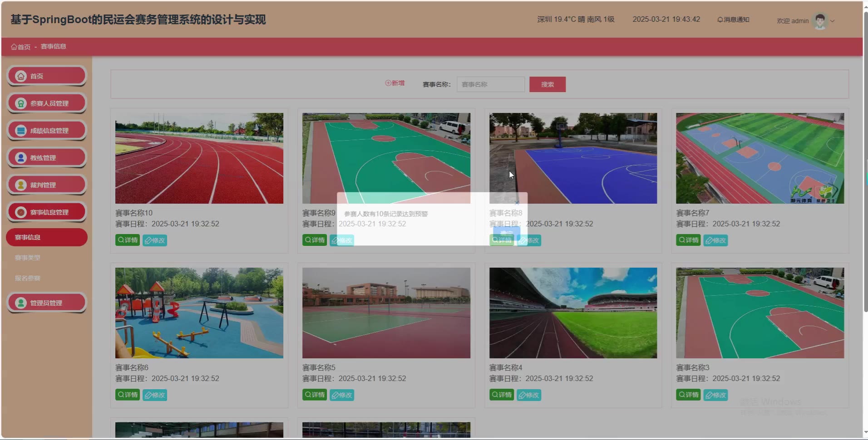Viewport: 868px width, 440px height.
Task: Select 赛事类型 submenu item
Action: pos(28,258)
